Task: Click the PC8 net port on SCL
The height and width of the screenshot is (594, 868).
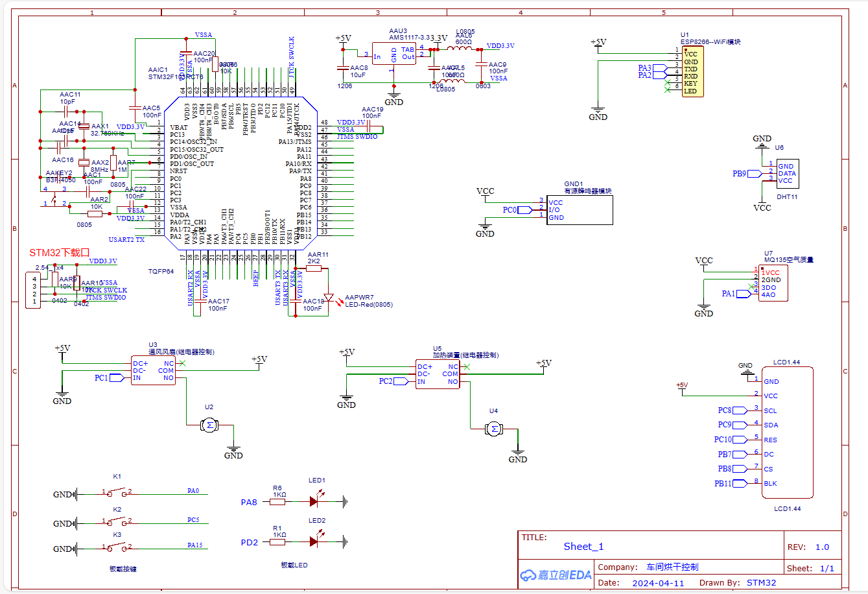Action: click(740, 410)
